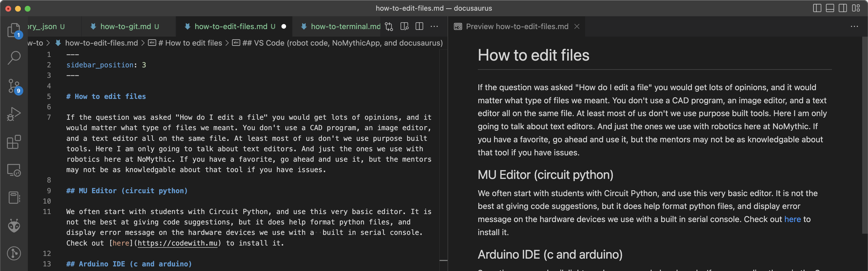
Task: Click line number 9 in gutter
Action: point(49,191)
